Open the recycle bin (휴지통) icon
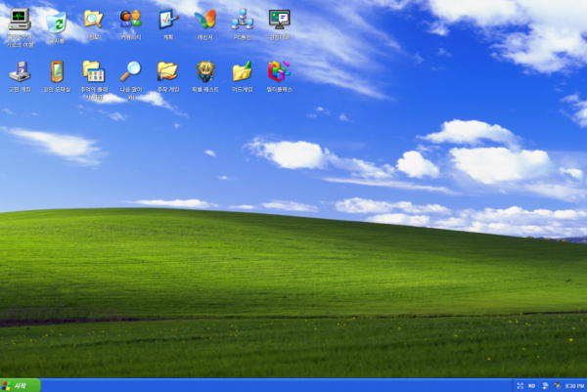 57,22
